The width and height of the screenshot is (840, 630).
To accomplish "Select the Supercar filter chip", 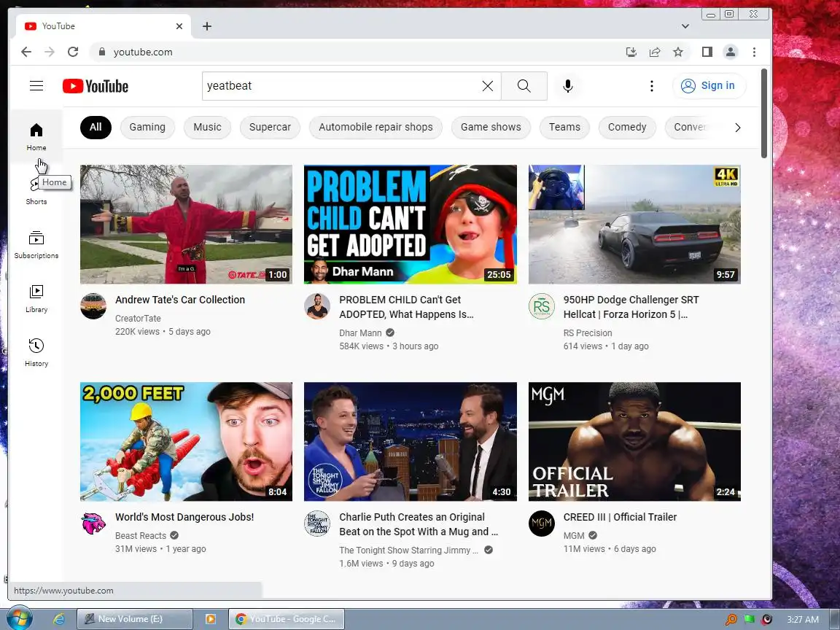I will click(x=270, y=128).
